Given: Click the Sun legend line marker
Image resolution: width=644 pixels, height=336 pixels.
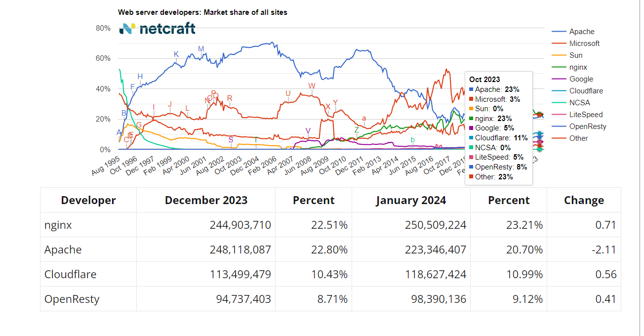Looking at the screenshot, I should [559, 55].
